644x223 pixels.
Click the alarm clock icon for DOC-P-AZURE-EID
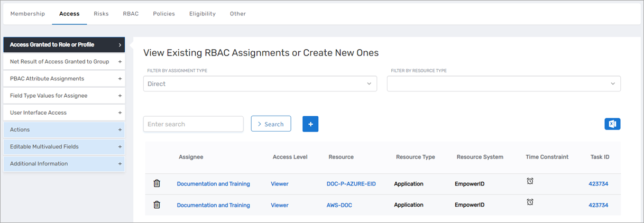point(530,181)
